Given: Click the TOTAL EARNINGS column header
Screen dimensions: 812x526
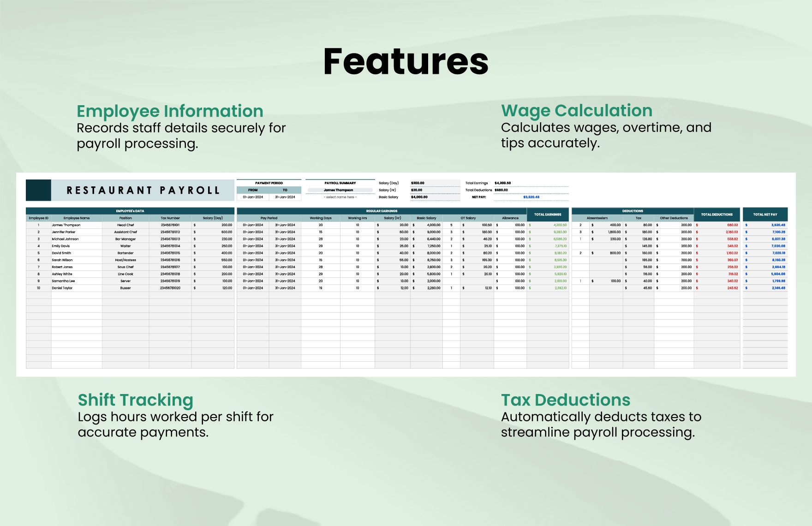Looking at the screenshot, I should (548, 215).
